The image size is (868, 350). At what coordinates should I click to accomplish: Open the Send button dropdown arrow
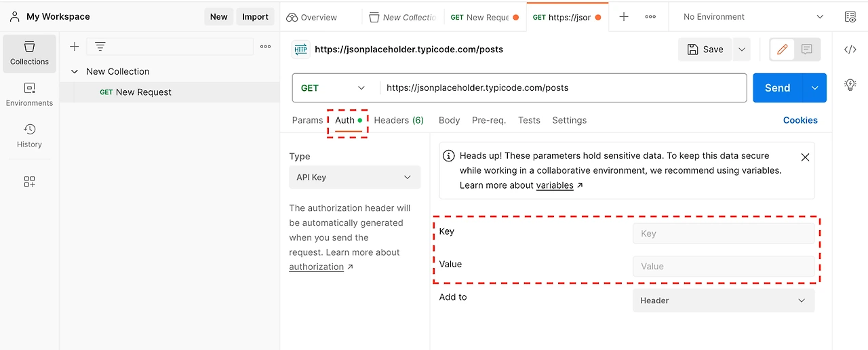814,88
